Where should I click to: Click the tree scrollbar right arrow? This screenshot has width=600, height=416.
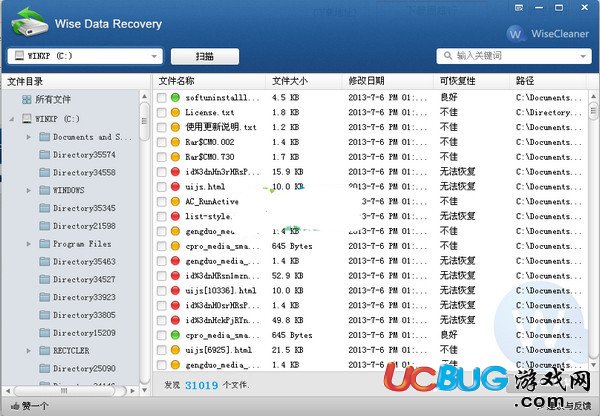pyautogui.click(x=132, y=391)
